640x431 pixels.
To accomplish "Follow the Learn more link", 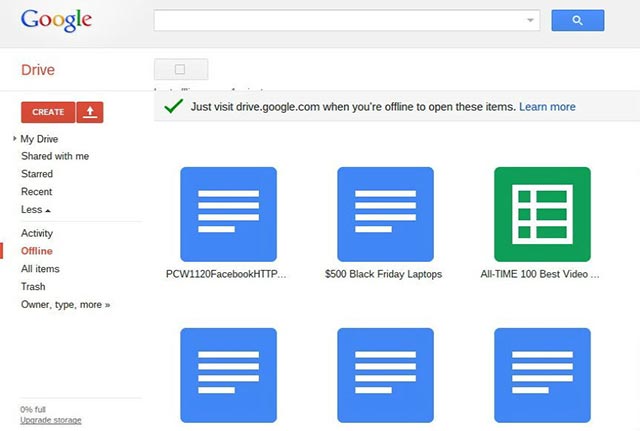I will point(547,107).
